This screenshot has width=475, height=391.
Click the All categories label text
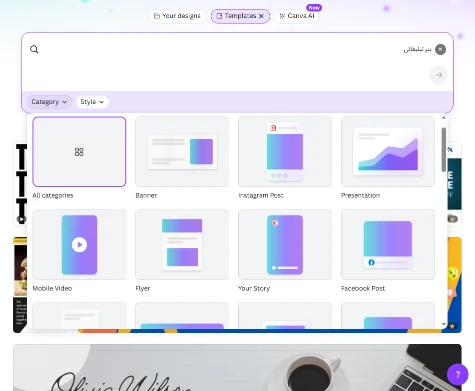click(53, 195)
